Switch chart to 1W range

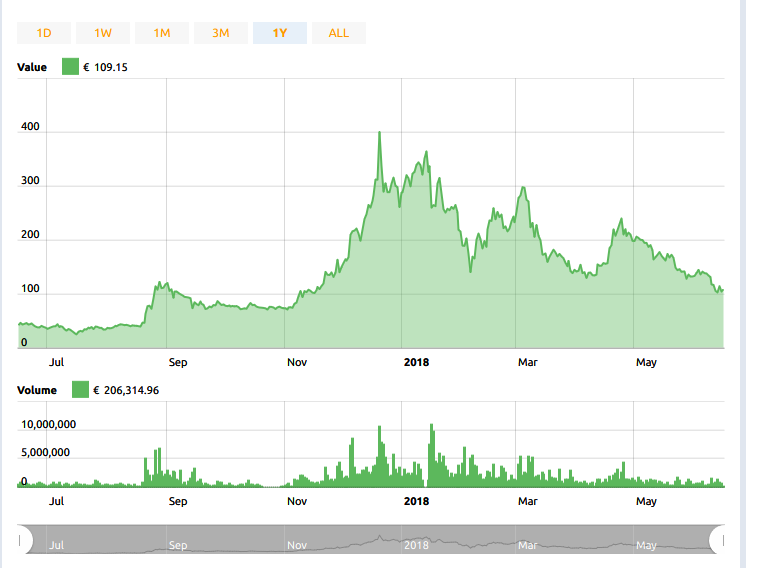103,33
